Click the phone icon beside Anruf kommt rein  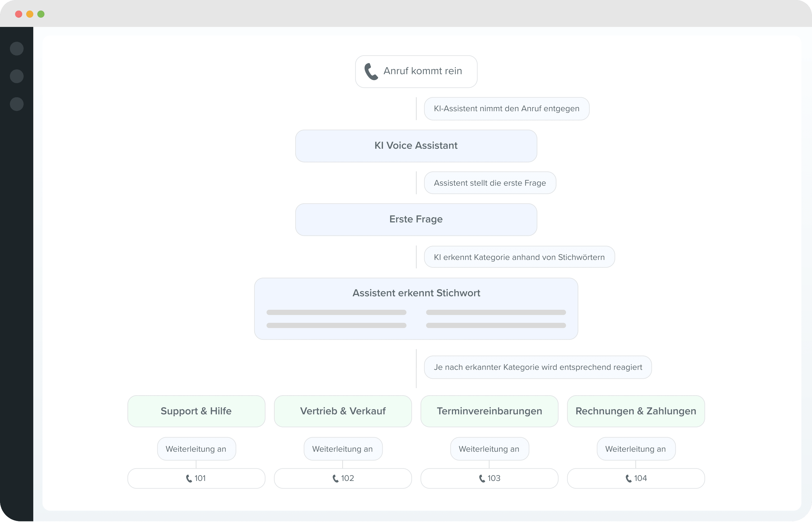tap(371, 72)
